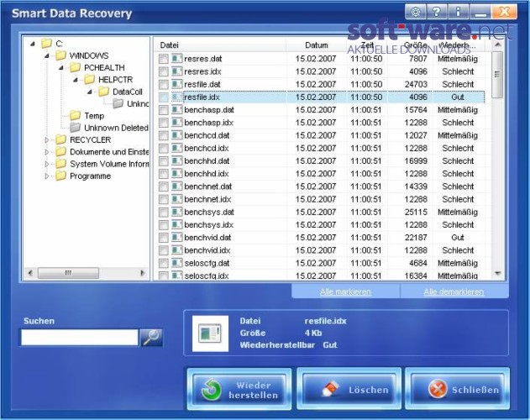Check the box for resres.idx

point(163,71)
